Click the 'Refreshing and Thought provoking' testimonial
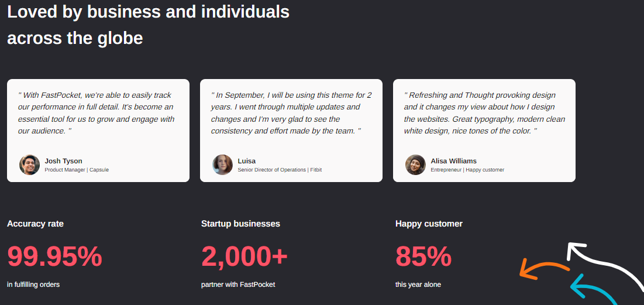Image resolution: width=644 pixels, height=305 pixels. 485,113
